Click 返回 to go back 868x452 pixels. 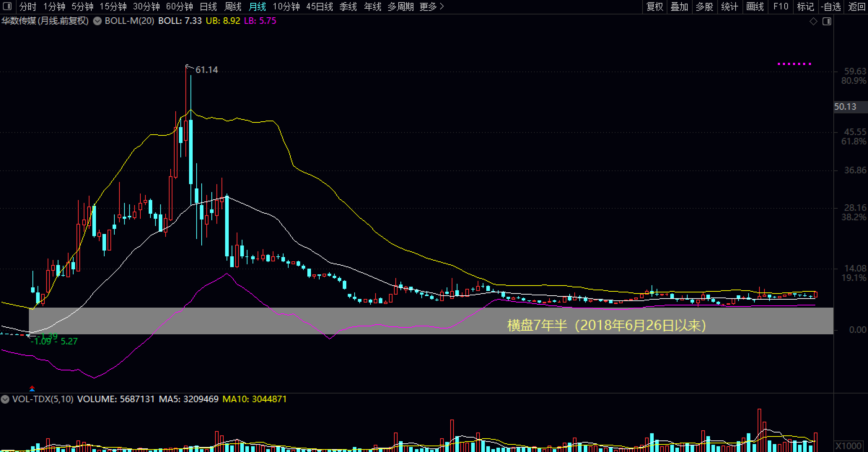click(x=857, y=6)
